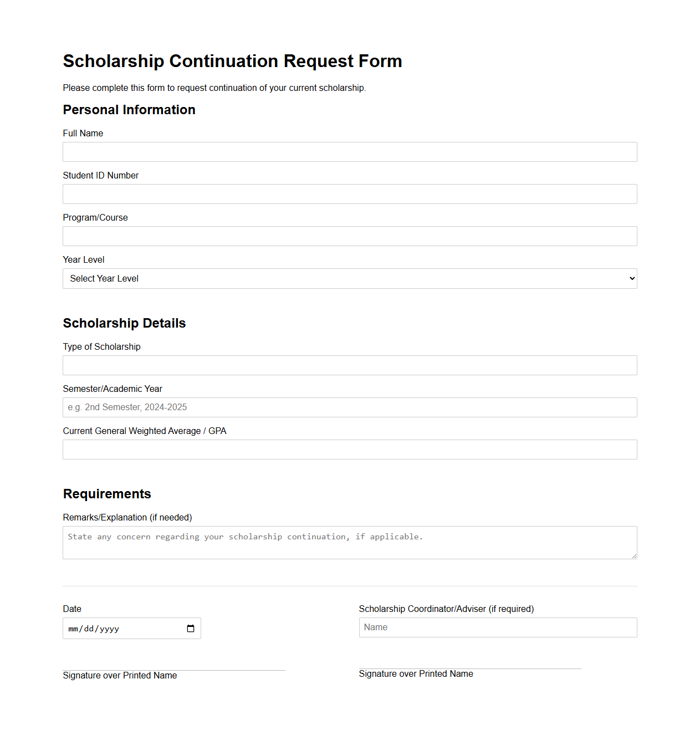The image size is (700, 735).
Task: Click the Scholarship Continuation Request Form title
Action: click(x=232, y=61)
